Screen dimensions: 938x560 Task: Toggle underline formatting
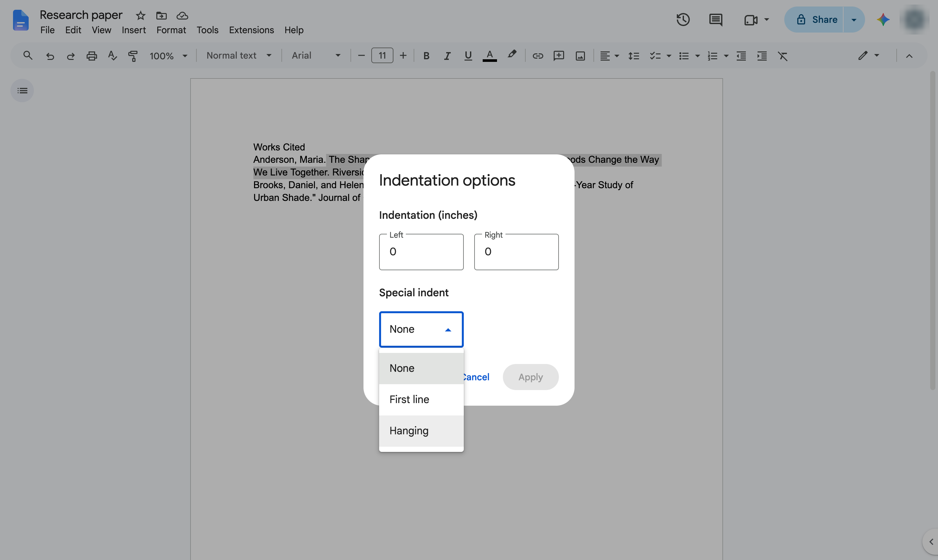468,56
